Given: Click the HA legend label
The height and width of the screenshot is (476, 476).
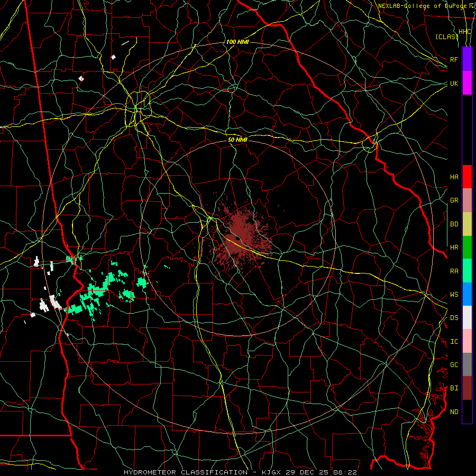Looking at the screenshot, I should [x=454, y=177].
